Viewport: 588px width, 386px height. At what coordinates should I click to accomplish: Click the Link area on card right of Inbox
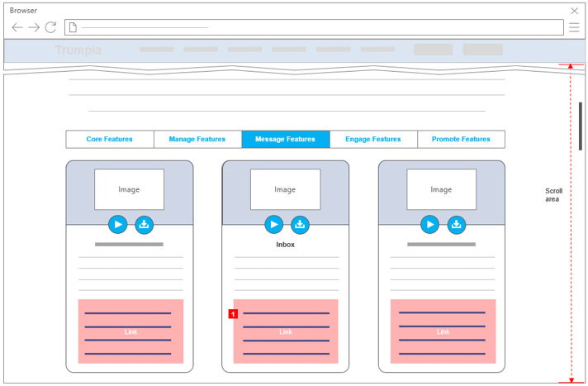443,331
